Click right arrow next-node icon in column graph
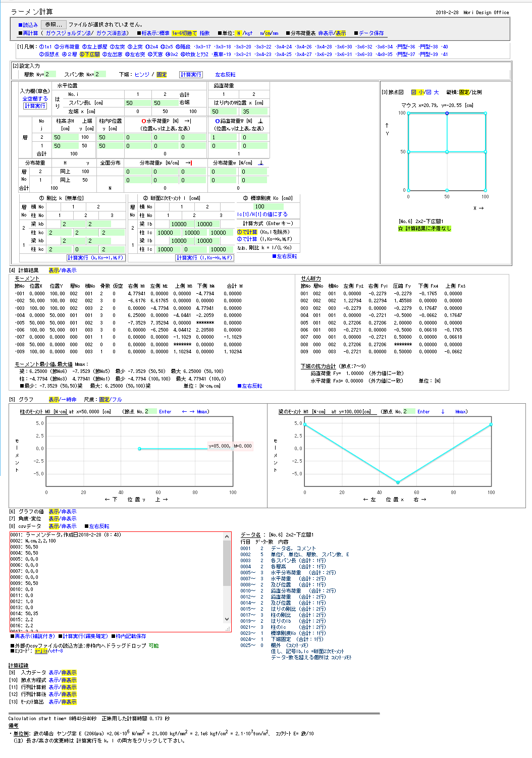Screen dimensions: 532x758 pyautogui.click(x=192, y=412)
